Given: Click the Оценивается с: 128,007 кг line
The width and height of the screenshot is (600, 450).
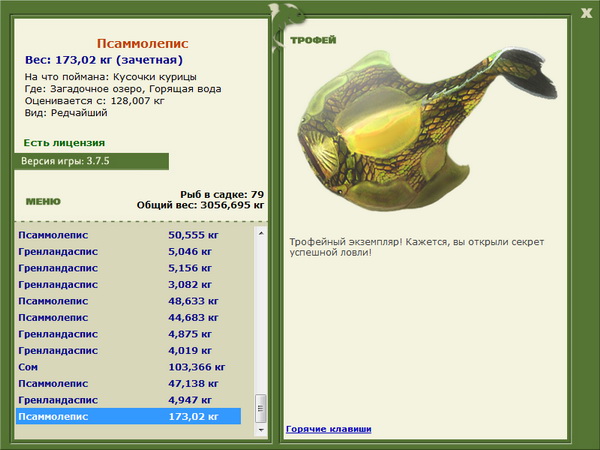Looking at the screenshot, I should (95, 101).
